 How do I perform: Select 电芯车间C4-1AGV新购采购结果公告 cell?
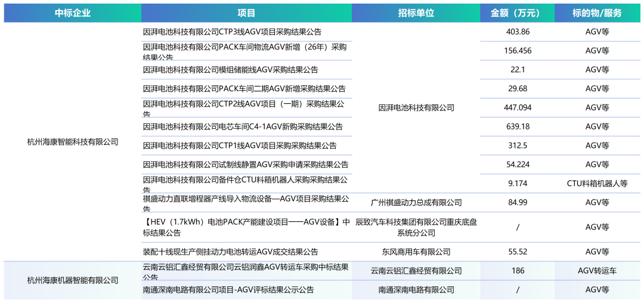(x=246, y=126)
